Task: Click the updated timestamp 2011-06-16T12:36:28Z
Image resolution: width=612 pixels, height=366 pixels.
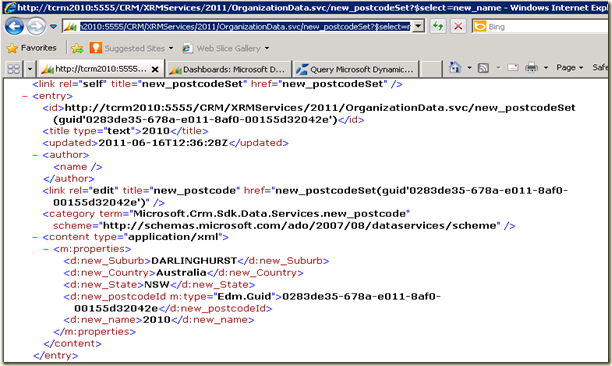Action: point(163,143)
